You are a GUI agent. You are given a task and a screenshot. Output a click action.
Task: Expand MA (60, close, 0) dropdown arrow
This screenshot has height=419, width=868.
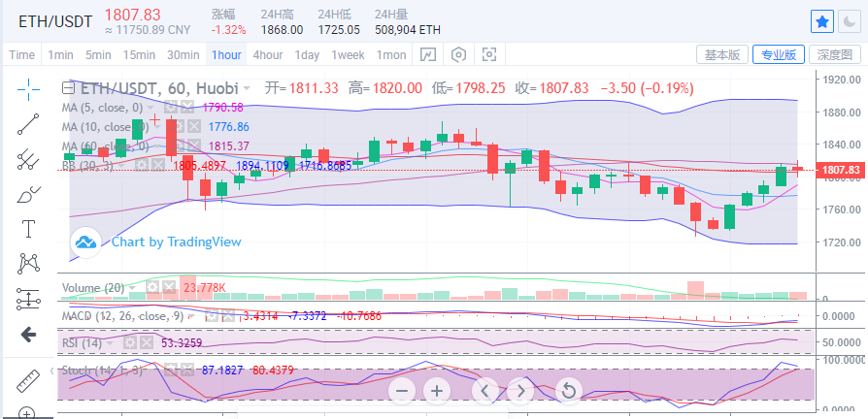[x=156, y=145]
